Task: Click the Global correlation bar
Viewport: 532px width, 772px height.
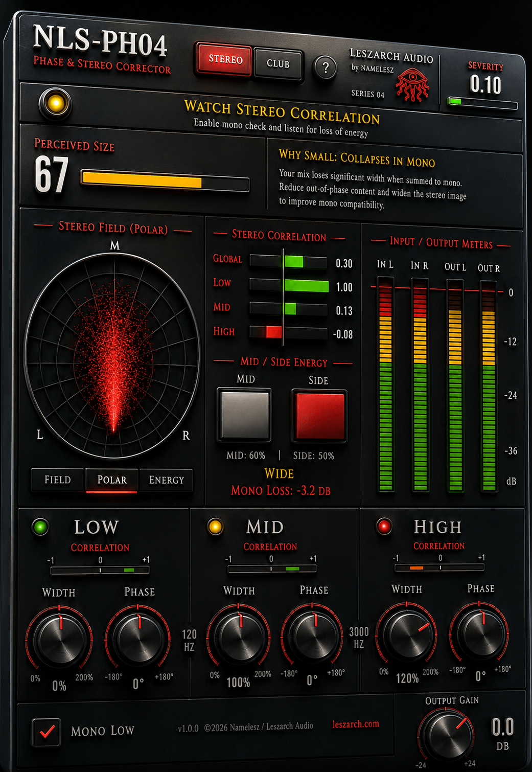Action: click(x=289, y=262)
